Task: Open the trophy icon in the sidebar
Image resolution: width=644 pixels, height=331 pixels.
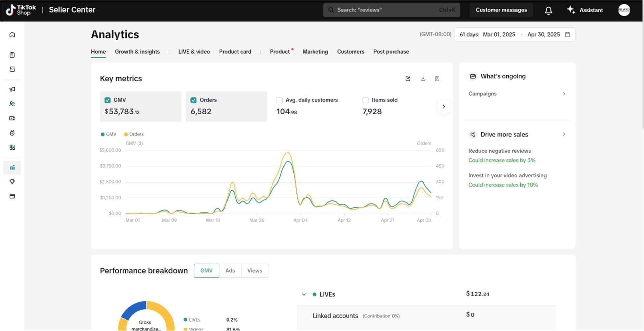Action: point(12,182)
